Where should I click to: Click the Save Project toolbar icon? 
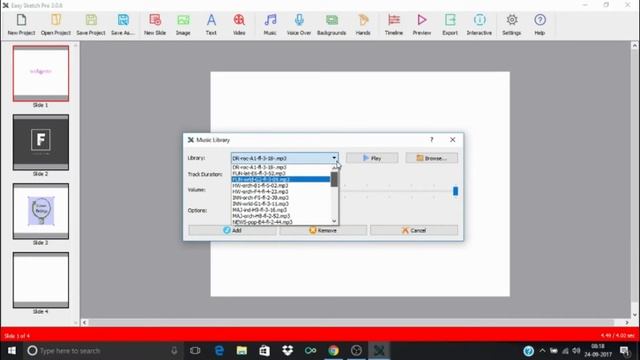91,24
